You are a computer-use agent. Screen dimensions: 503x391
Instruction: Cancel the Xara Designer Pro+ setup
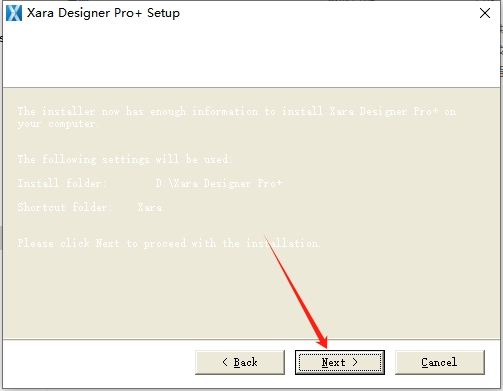pyautogui.click(x=440, y=362)
